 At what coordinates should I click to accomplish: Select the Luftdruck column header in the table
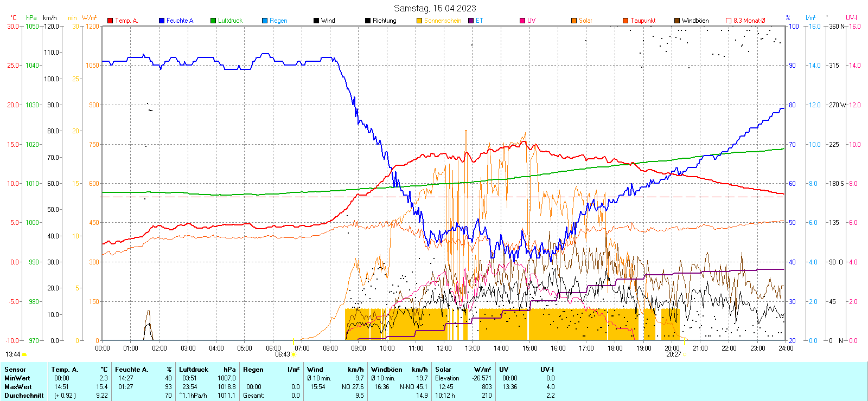(x=194, y=370)
